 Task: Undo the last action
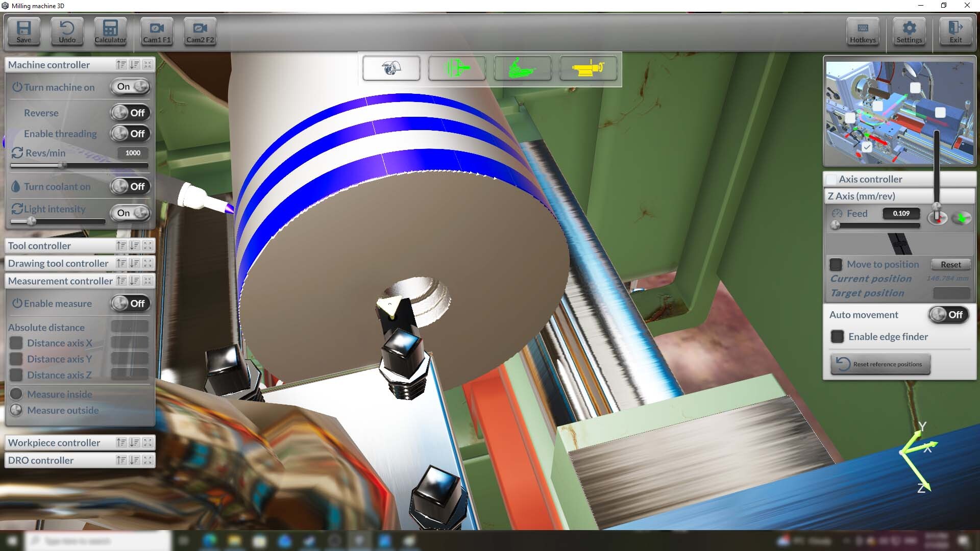pos(66,31)
